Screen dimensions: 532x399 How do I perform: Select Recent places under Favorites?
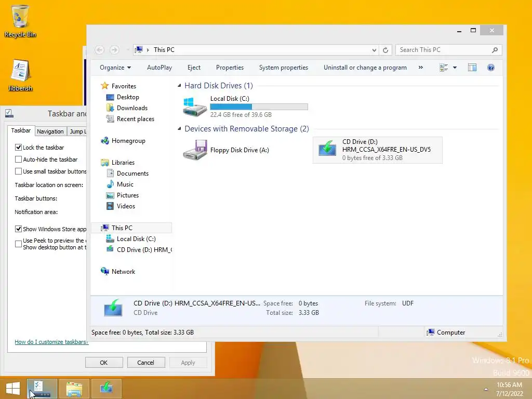tap(130, 119)
